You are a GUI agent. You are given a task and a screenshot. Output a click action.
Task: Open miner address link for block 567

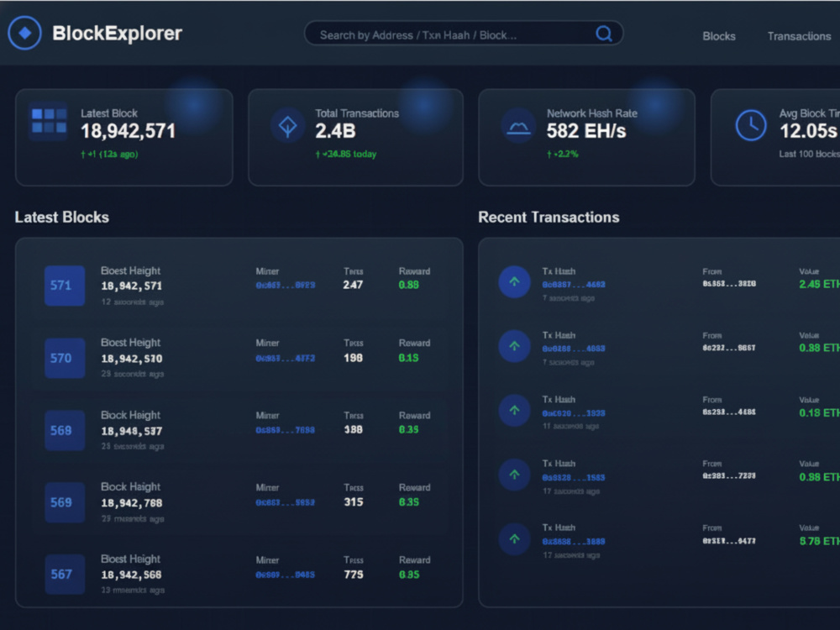[286, 575]
